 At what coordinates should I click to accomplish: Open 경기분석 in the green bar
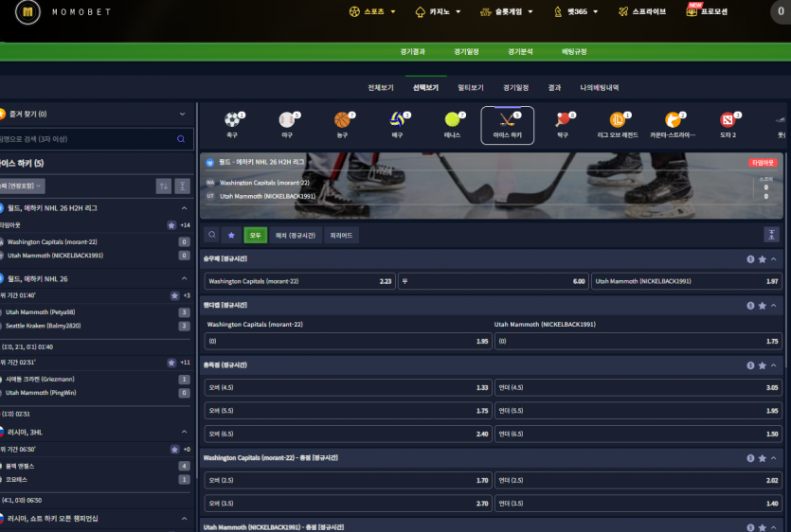pyautogui.click(x=520, y=51)
